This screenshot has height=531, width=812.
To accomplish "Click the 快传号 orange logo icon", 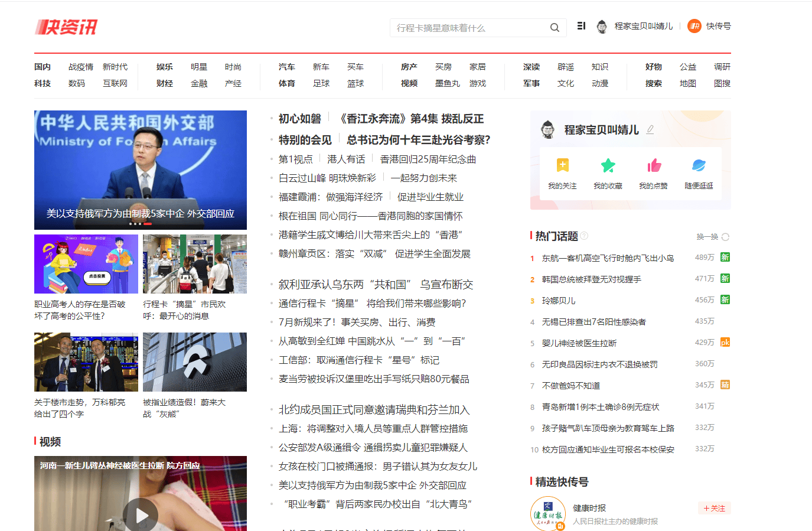I will point(694,26).
